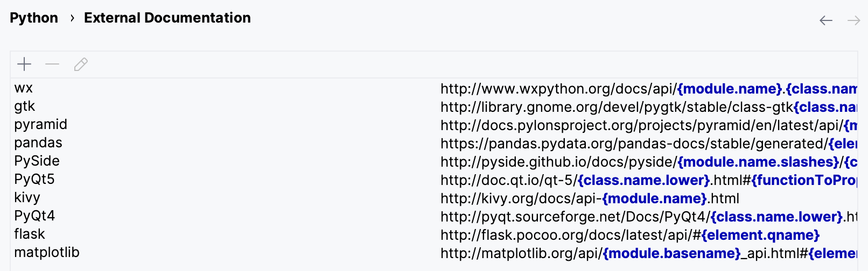
Task: Select the PyQt5 module entry
Action: coord(34,180)
